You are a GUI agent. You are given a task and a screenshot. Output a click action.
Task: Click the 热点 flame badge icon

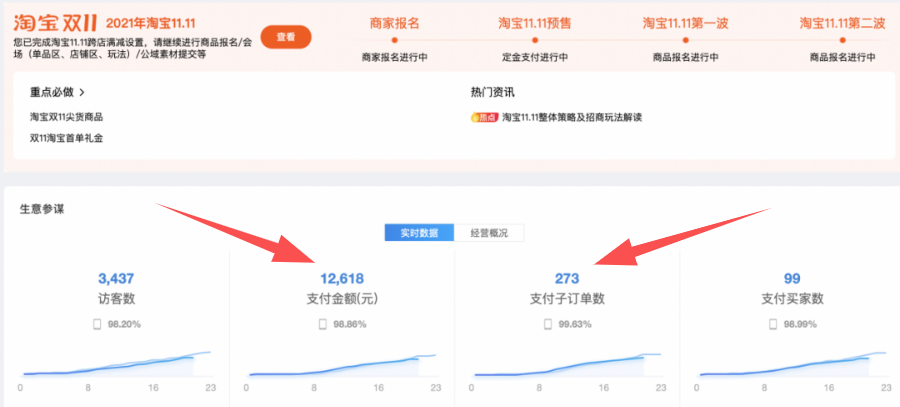coord(484,117)
